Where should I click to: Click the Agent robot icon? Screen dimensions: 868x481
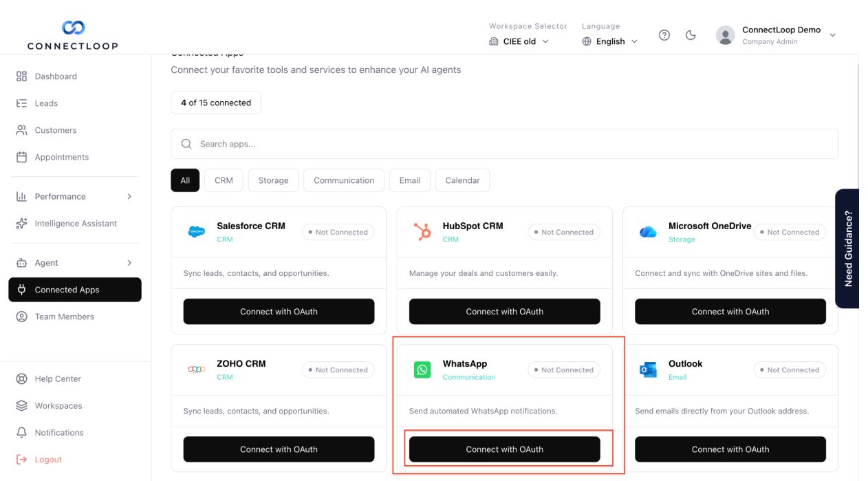(x=21, y=263)
